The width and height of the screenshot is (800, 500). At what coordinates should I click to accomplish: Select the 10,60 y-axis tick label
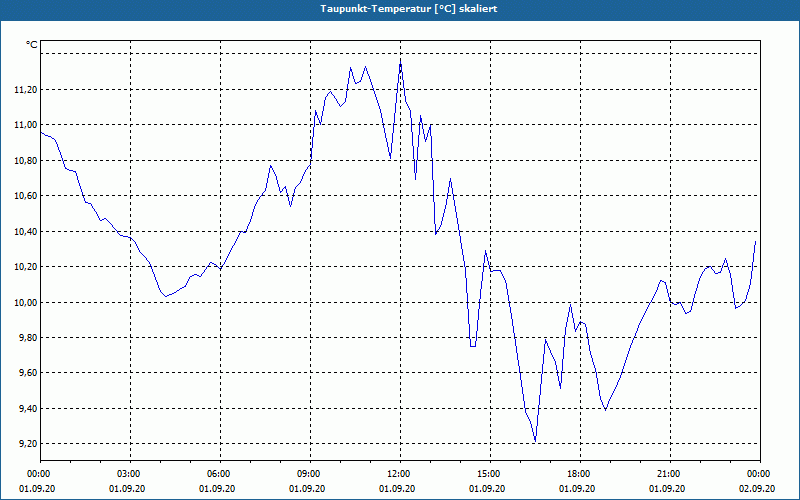tap(25, 196)
